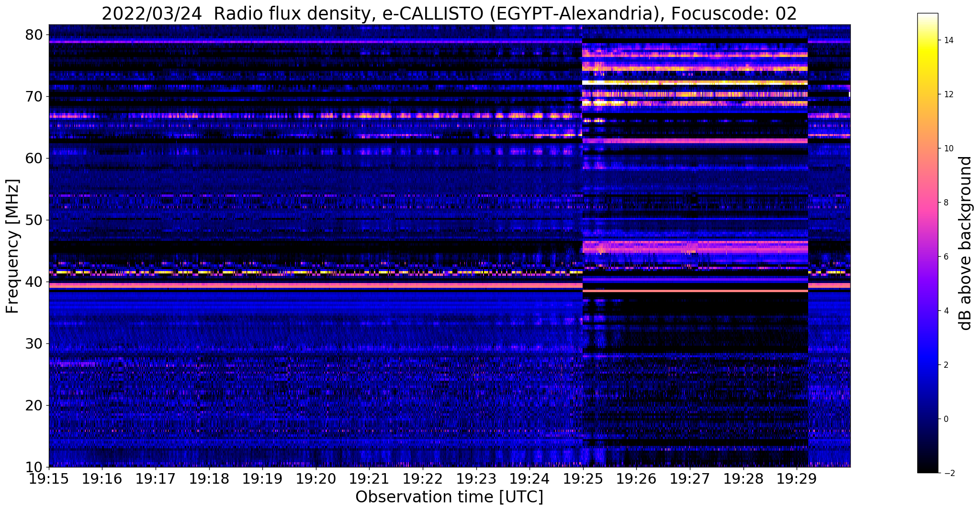Viewport: 980px width, 511px height.
Task: Click the 10 dB colorbar tick label
Action: pos(948,148)
